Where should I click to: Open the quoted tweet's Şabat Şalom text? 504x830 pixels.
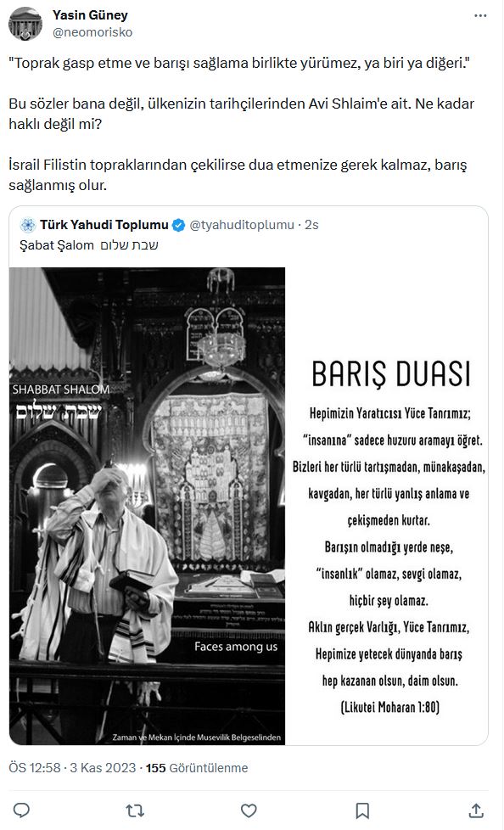pos(89,245)
